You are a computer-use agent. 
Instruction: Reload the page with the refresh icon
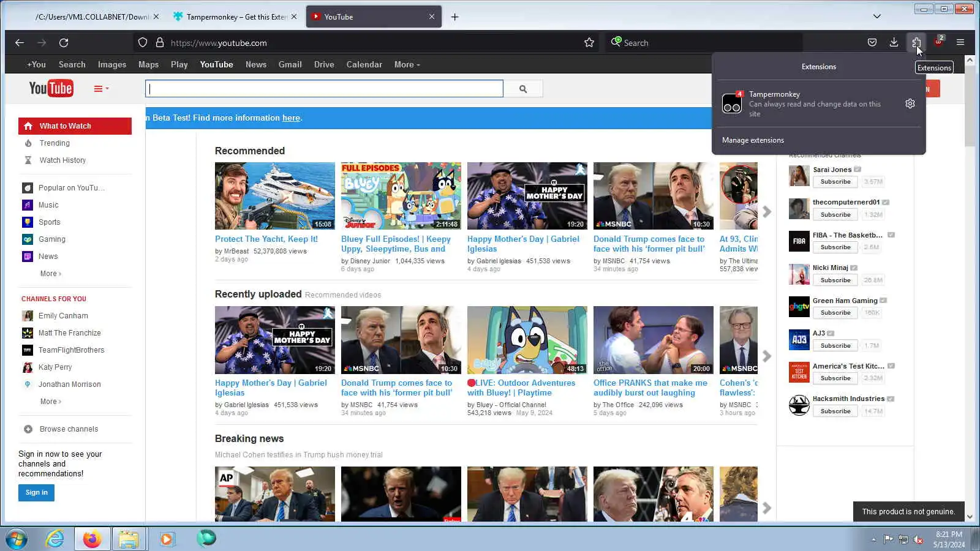click(64, 43)
